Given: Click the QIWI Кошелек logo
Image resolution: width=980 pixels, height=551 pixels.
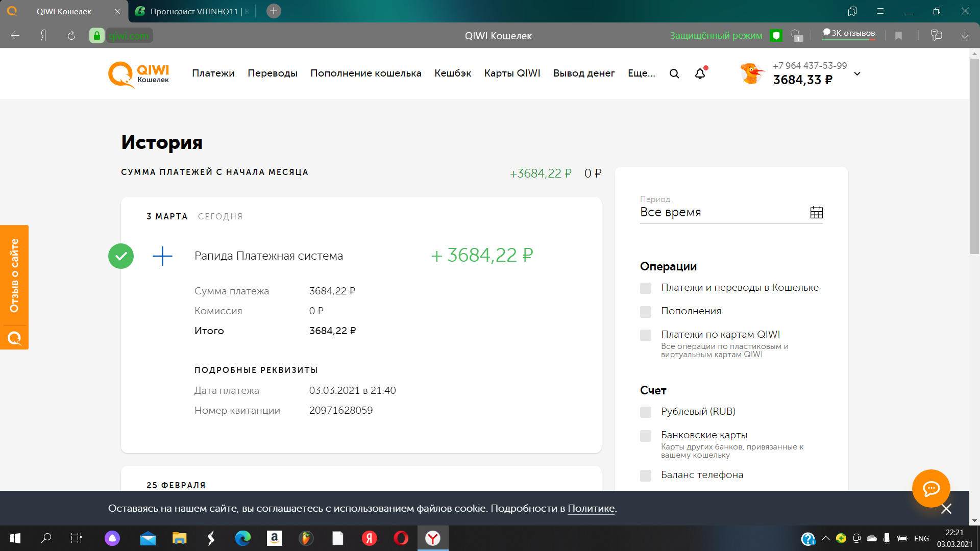Looking at the screenshot, I should click(x=139, y=74).
